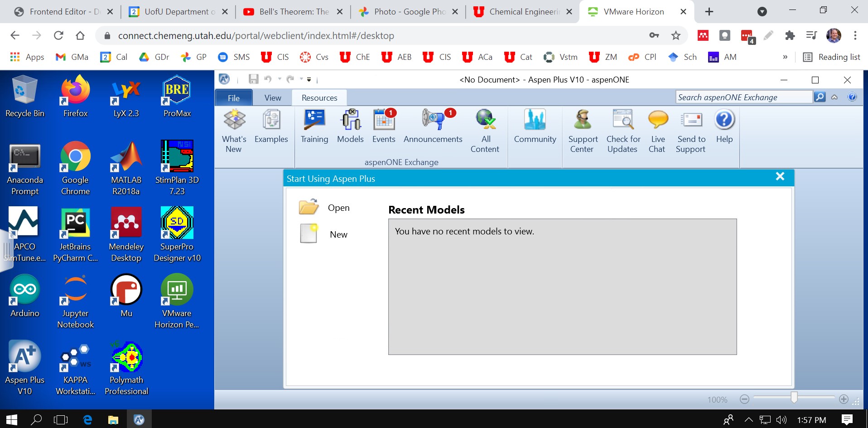The width and height of the screenshot is (868, 428).
Task: Open What's New in Aspen ribbon
Action: pyautogui.click(x=234, y=131)
